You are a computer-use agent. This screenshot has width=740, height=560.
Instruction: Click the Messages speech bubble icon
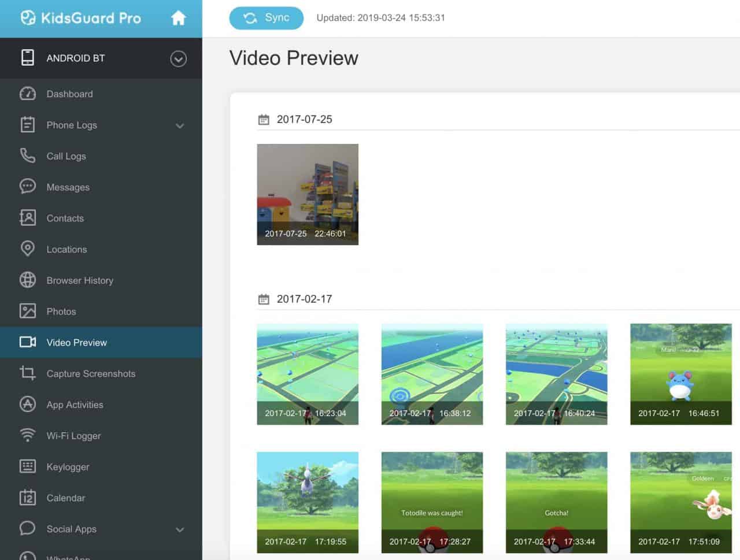tap(28, 187)
